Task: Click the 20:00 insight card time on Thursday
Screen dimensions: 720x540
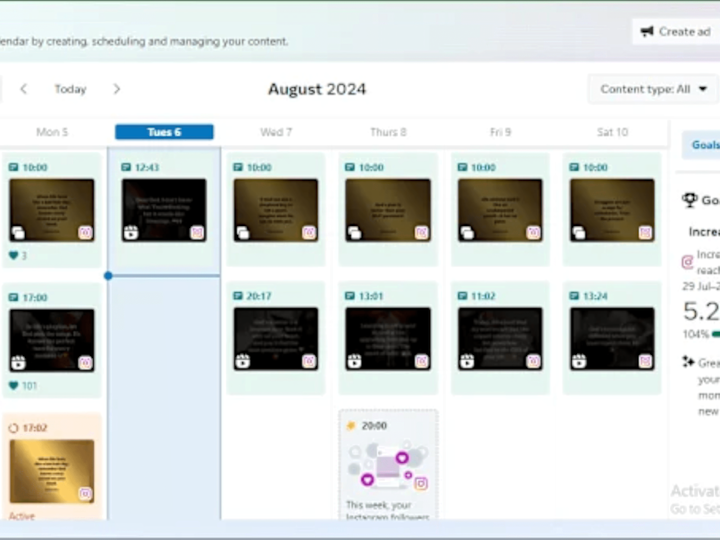Action: click(374, 426)
